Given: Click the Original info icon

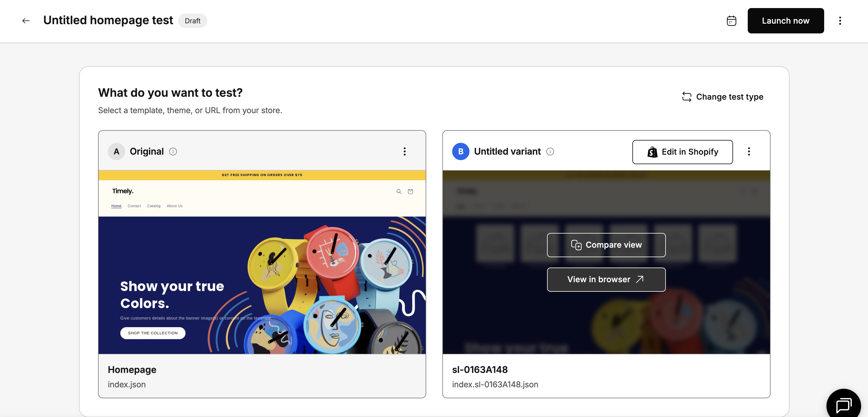Looking at the screenshot, I should tap(173, 152).
